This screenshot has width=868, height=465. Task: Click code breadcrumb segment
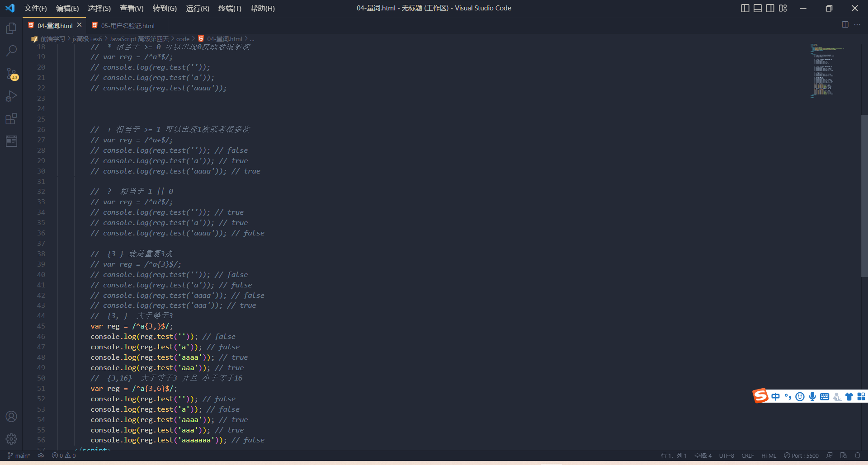(183, 39)
